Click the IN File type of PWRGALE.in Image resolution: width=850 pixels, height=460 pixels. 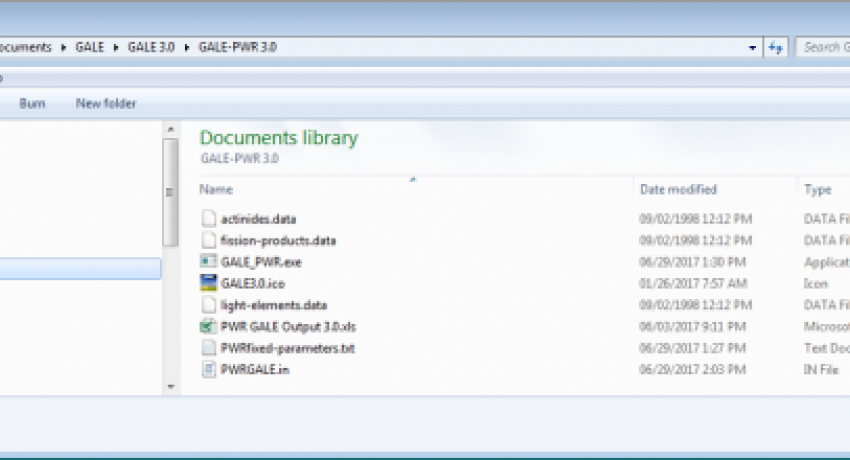click(x=821, y=370)
